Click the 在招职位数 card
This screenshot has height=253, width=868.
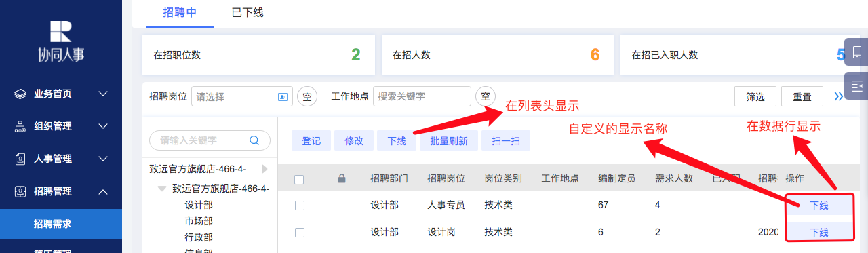pos(258,55)
